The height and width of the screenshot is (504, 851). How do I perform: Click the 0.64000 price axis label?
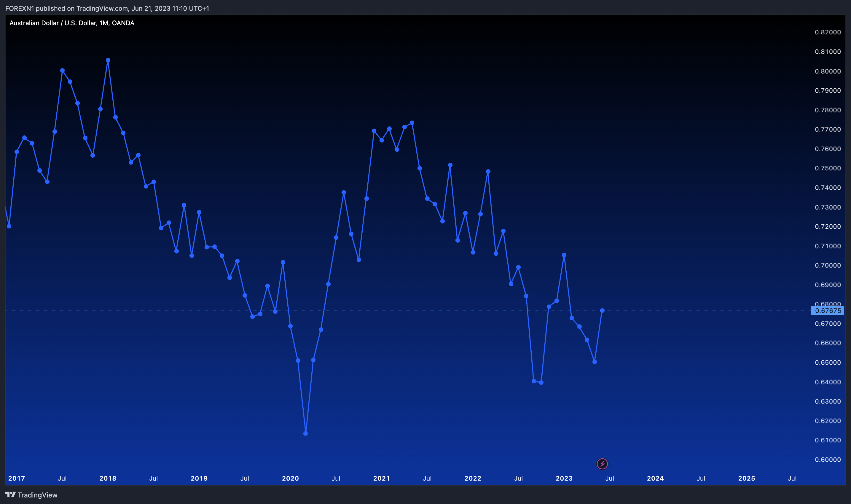[x=828, y=382]
